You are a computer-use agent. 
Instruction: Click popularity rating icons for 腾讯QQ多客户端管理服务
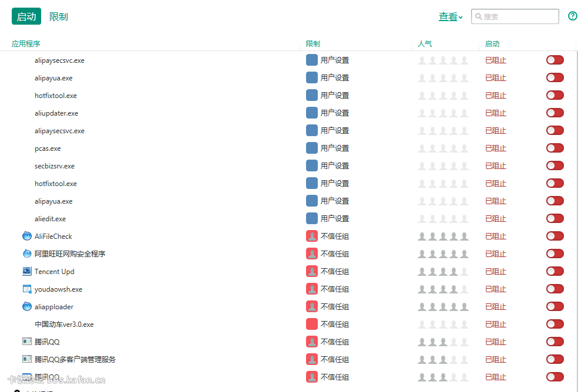point(443,360)
